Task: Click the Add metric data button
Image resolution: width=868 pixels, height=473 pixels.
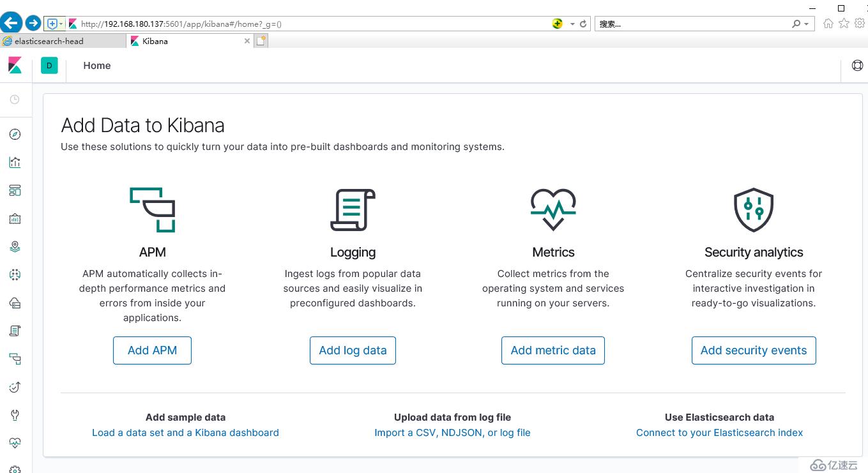Action: 553,350
